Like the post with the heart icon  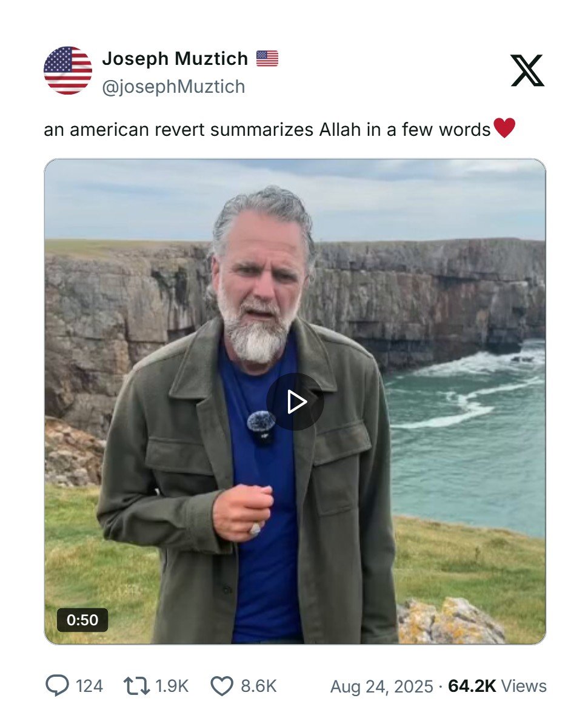pyautogui.click(x=221, y=686)
